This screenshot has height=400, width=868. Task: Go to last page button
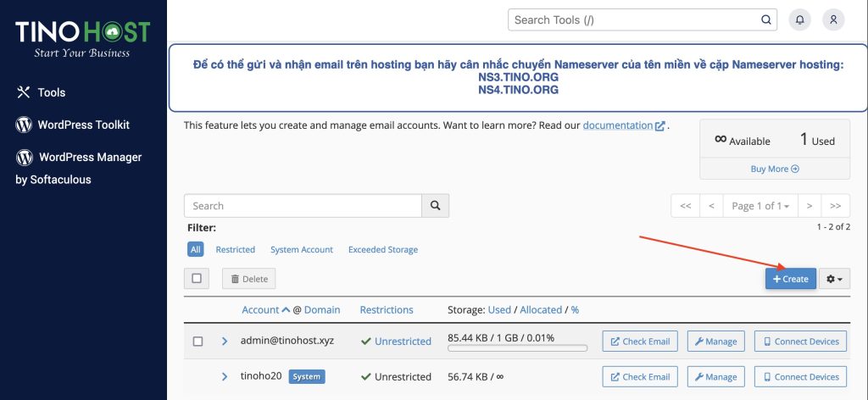tap(836, 206)
